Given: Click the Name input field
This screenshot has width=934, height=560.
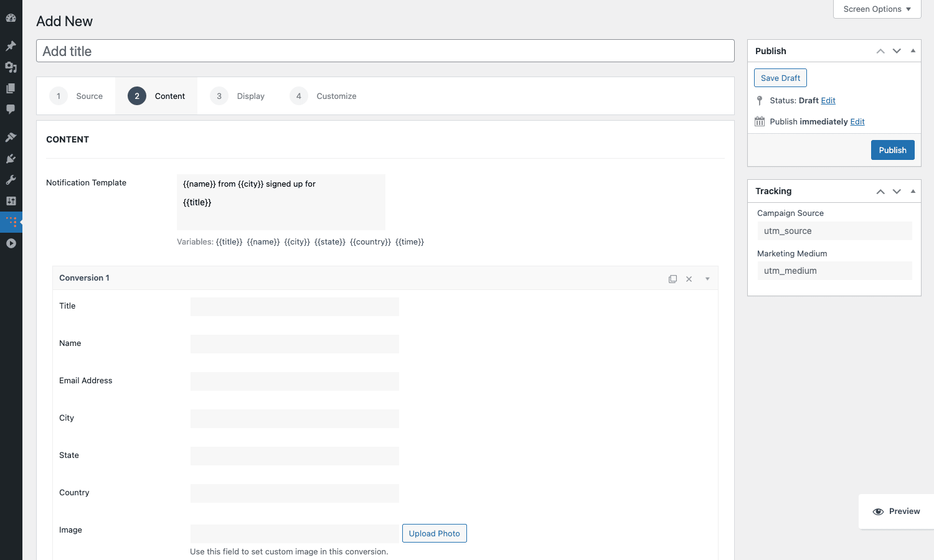Looking at the screenshot, I should tap(295, 344).
